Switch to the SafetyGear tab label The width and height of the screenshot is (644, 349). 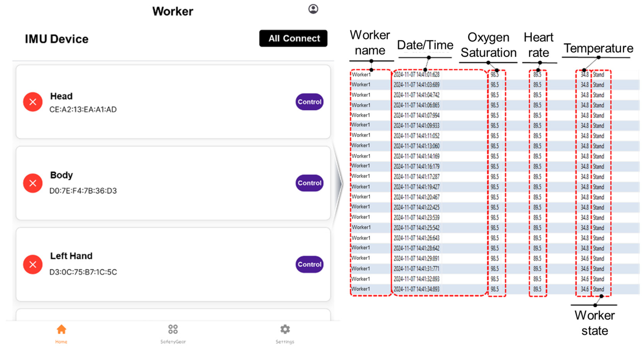[173, 342]
